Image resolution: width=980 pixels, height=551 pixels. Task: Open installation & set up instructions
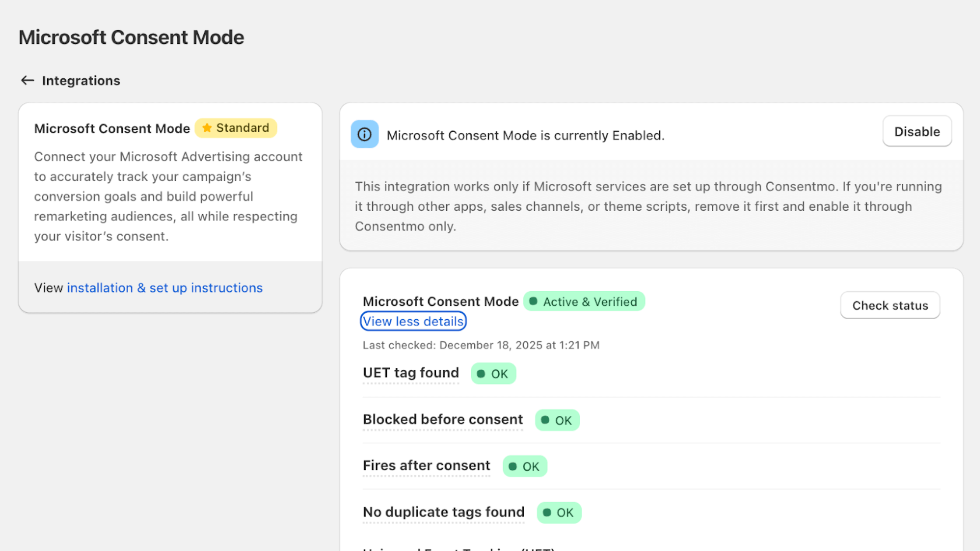click(x=165, y=287)
